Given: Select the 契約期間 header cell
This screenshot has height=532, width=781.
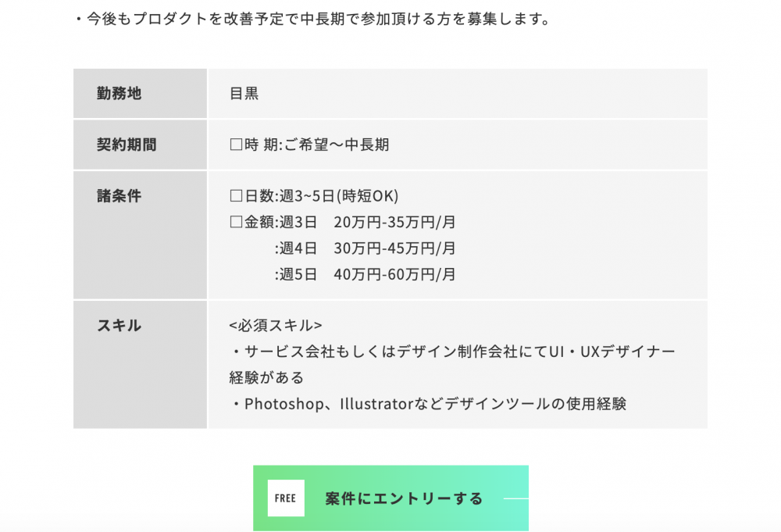Looking at the screenshot, I should 140,145.
